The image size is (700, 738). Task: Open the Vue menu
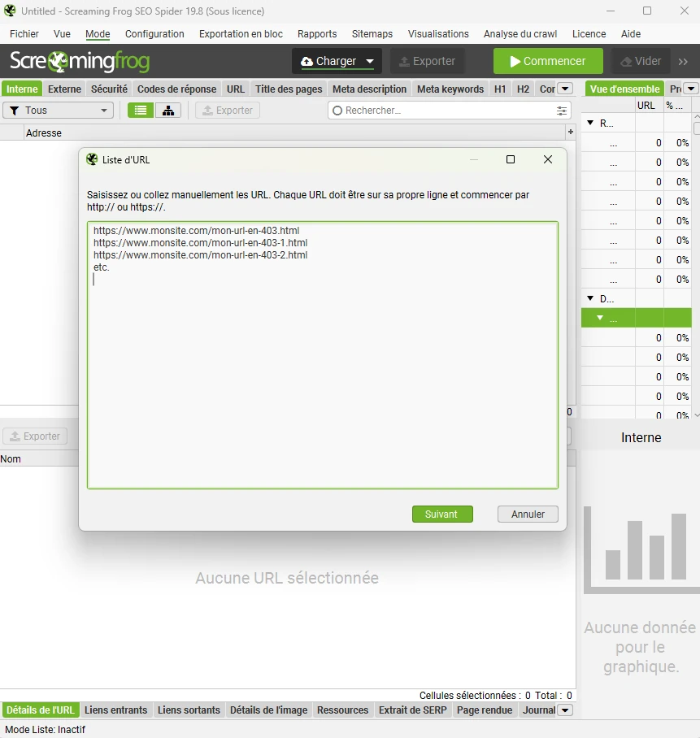point(62,34)
